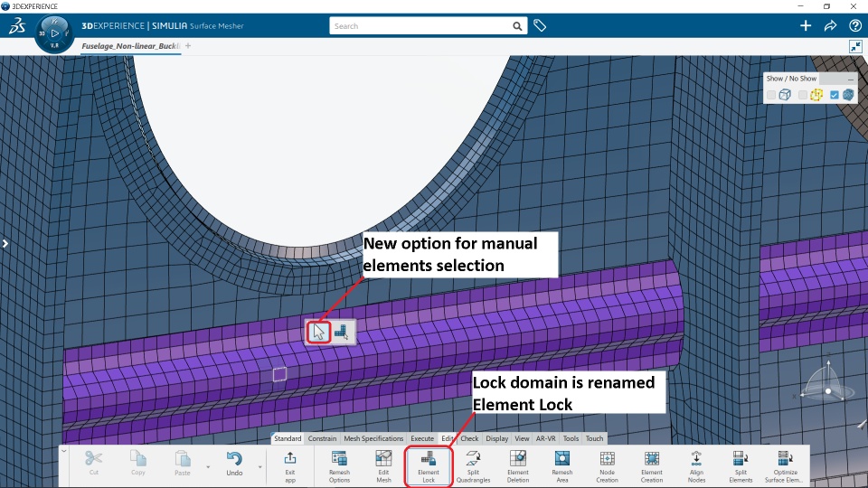The image size is (868, 488).
Task: Collapse the fullscreen toggle below the header
Action: [856, 46]
